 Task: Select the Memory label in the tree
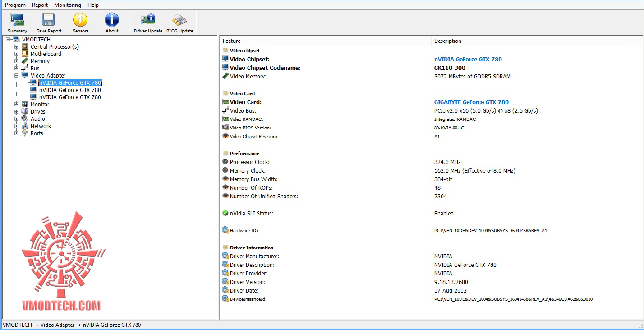coord(40,61)
